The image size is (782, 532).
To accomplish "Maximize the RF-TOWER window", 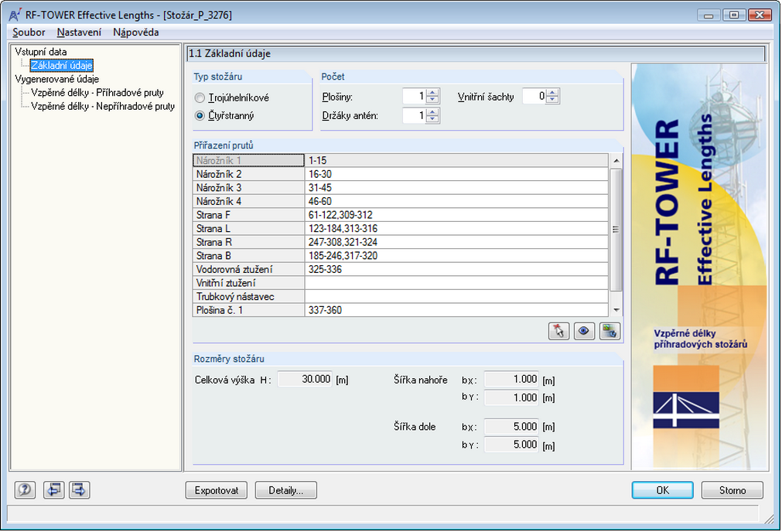I will [734, 15].
